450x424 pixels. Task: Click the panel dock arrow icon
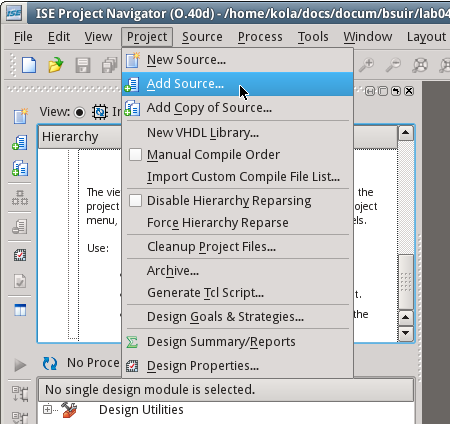[x=396, y=91]
